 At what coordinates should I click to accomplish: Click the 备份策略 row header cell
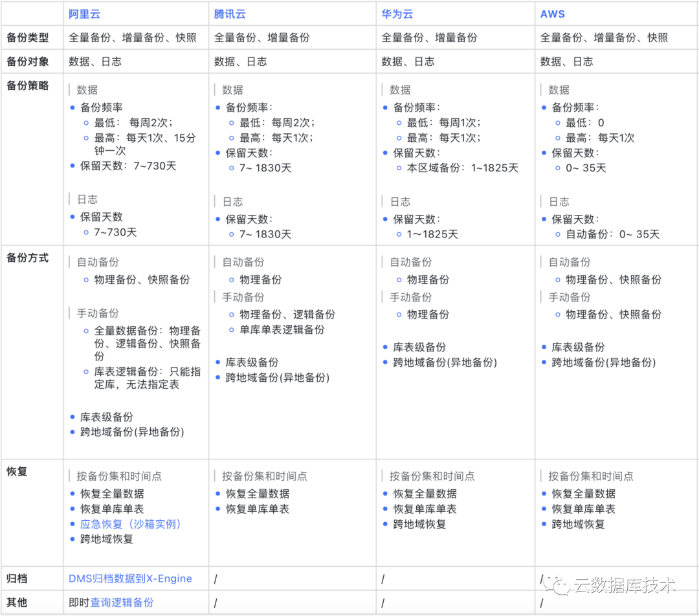[x=27, y=85]
